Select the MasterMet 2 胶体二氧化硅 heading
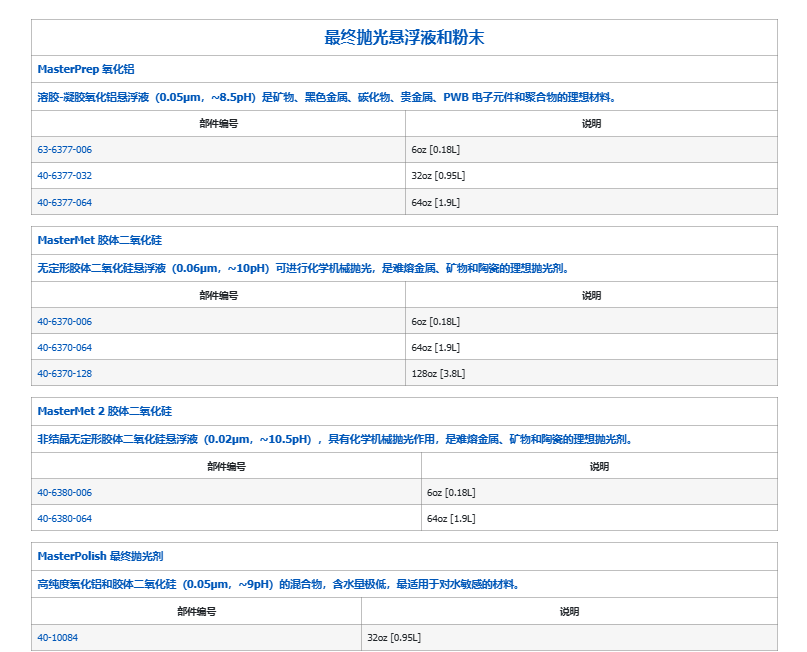This screenshot has width=807, height=652. (x=104, y=411)
